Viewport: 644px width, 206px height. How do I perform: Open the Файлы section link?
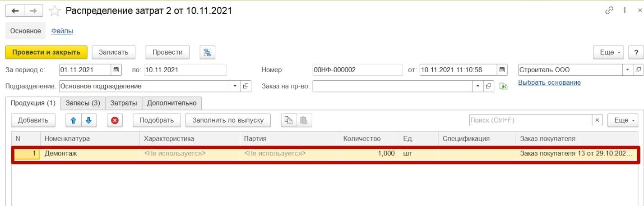pos(62,31)
